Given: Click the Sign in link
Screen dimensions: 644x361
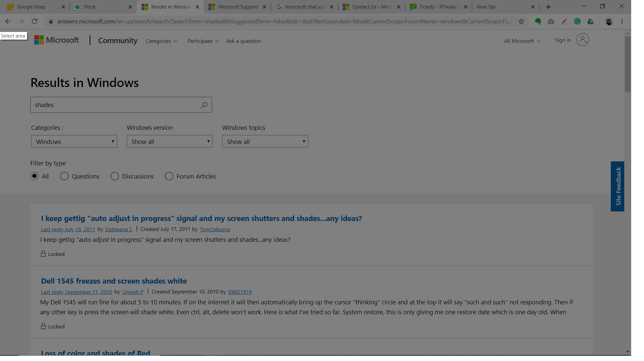Looking at the screenshot, I should [x=563, y=40].
